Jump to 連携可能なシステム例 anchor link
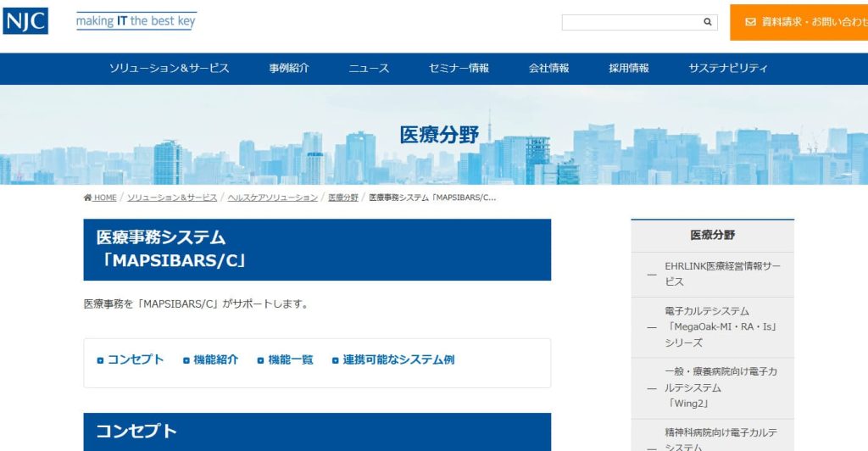 pyautogui.click(x=398, y=359)
